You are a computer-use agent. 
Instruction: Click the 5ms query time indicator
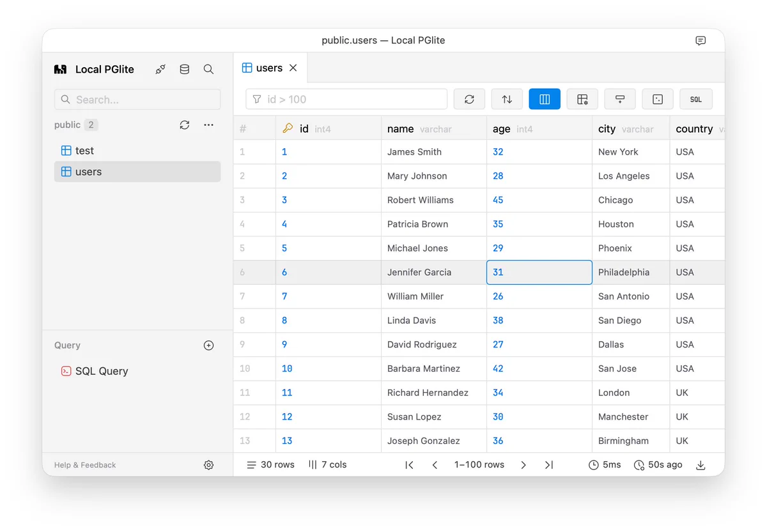tap(605, 465)
